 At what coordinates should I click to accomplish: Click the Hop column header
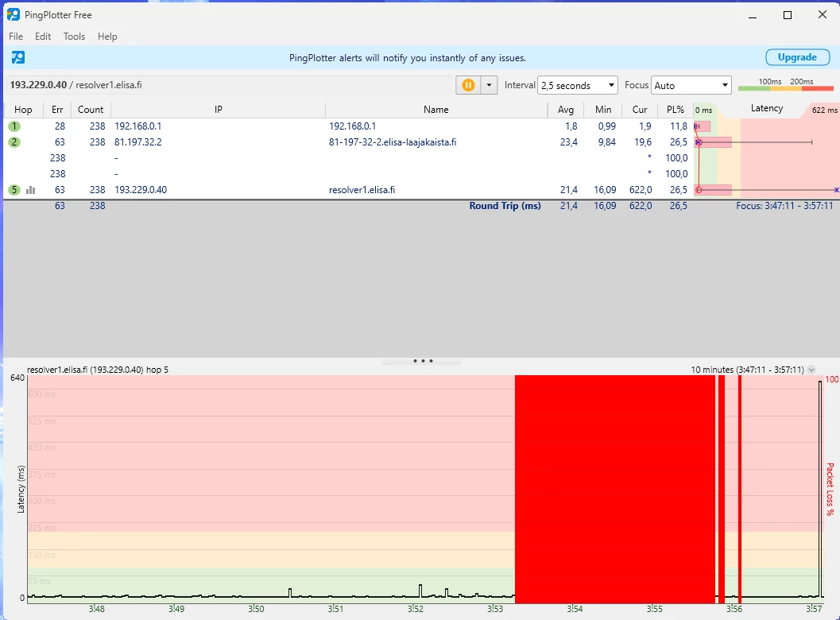click(23, 110)
